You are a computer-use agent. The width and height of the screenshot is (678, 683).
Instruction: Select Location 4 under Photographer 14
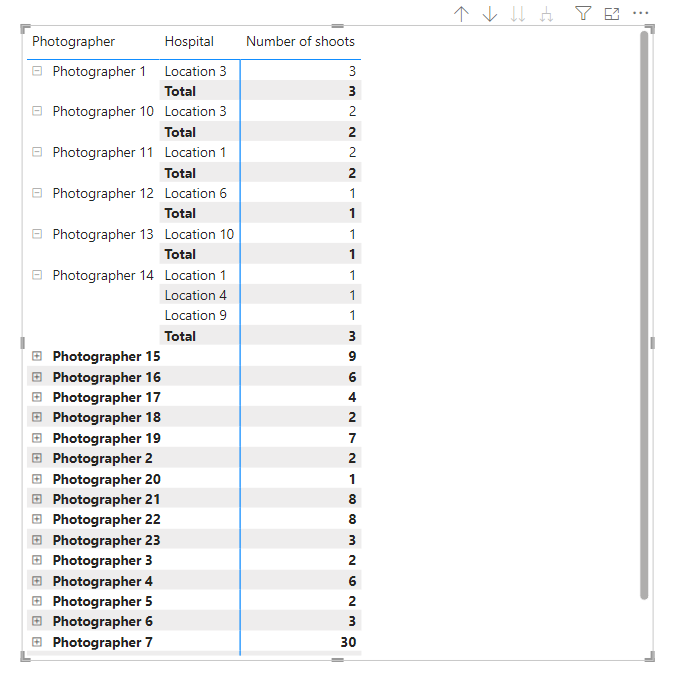[196, 295]
